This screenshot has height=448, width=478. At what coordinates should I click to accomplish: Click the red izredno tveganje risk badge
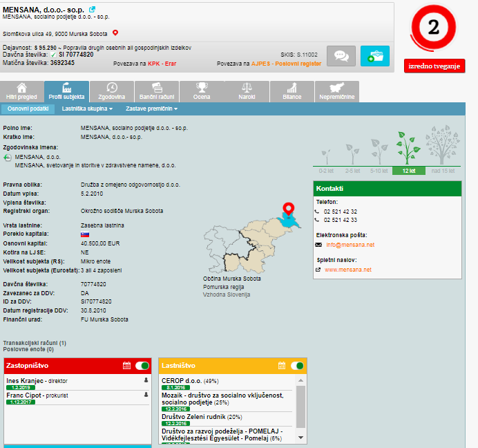434,66
